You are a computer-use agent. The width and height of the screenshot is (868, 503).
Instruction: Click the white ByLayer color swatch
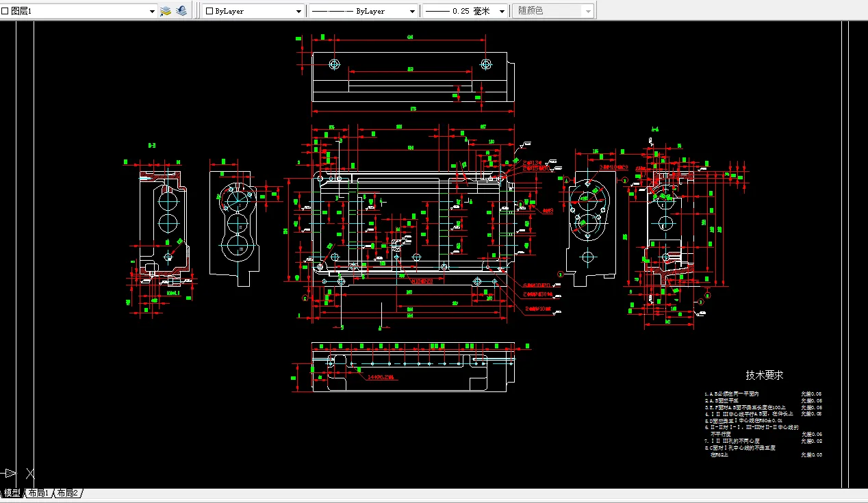point(209,11)
